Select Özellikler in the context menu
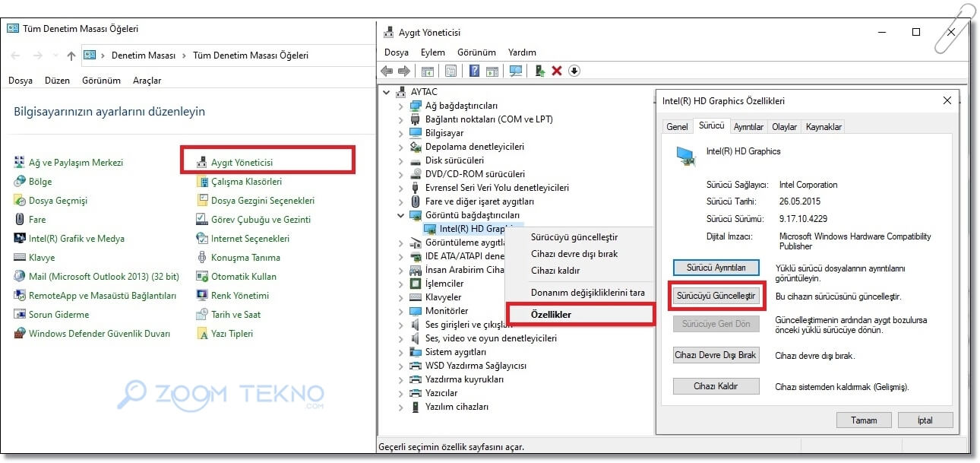 (x=580, y=314)
